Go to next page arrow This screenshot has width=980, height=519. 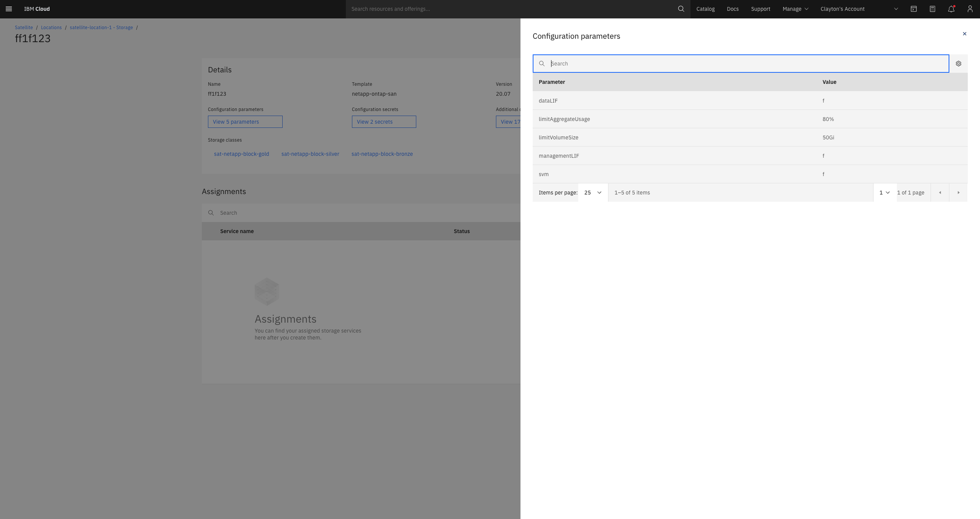point(958,193)
